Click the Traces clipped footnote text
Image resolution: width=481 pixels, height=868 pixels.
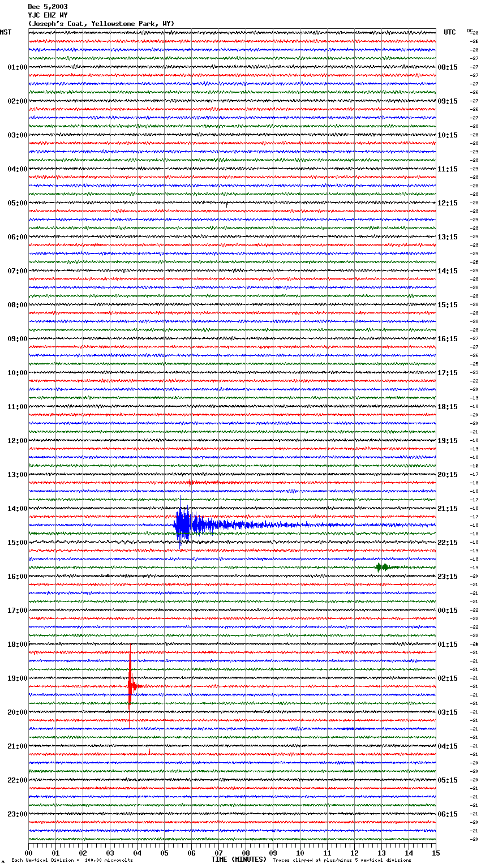pyautogui.click(x=342, y=860)
